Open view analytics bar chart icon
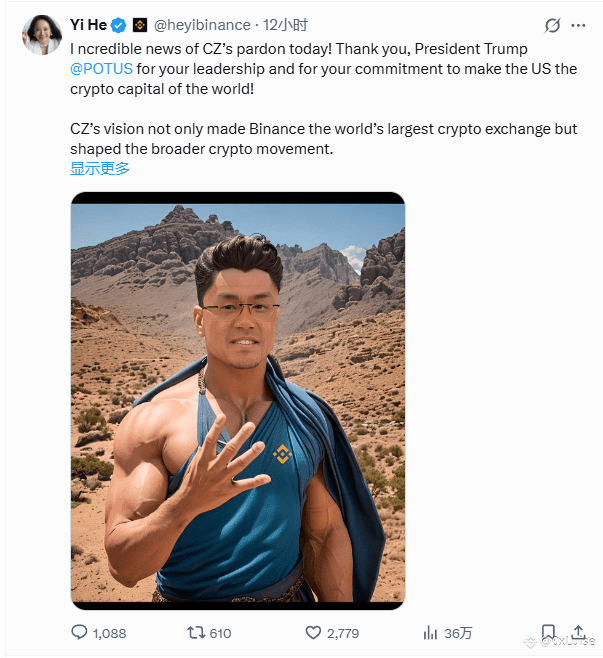603x658 pixels. 430,632
